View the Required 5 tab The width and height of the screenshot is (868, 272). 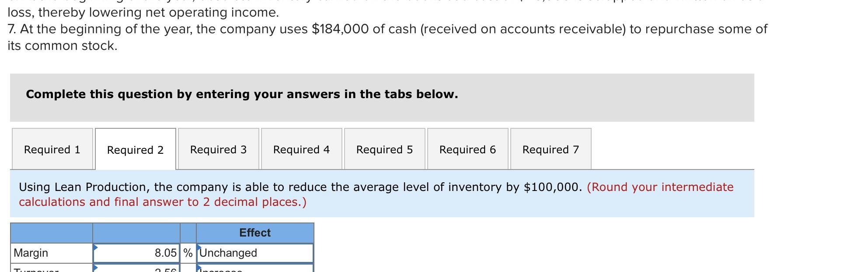384,149
